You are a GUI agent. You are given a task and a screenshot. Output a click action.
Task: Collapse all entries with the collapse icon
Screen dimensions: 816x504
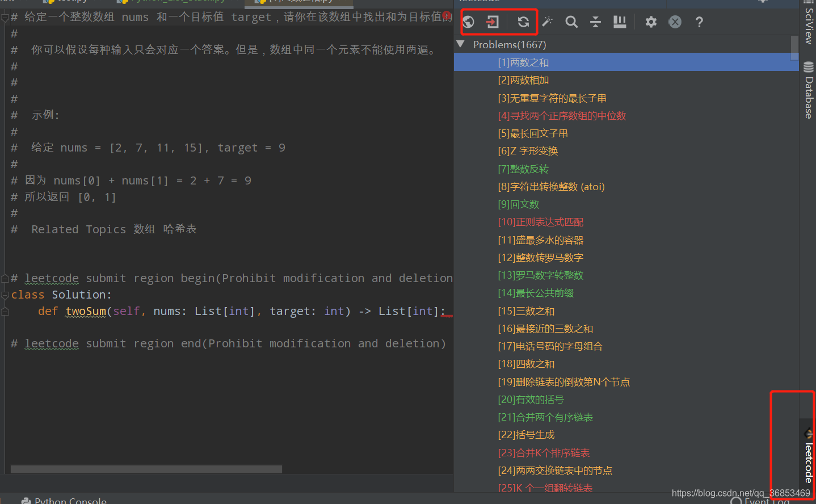pos(595,22)
